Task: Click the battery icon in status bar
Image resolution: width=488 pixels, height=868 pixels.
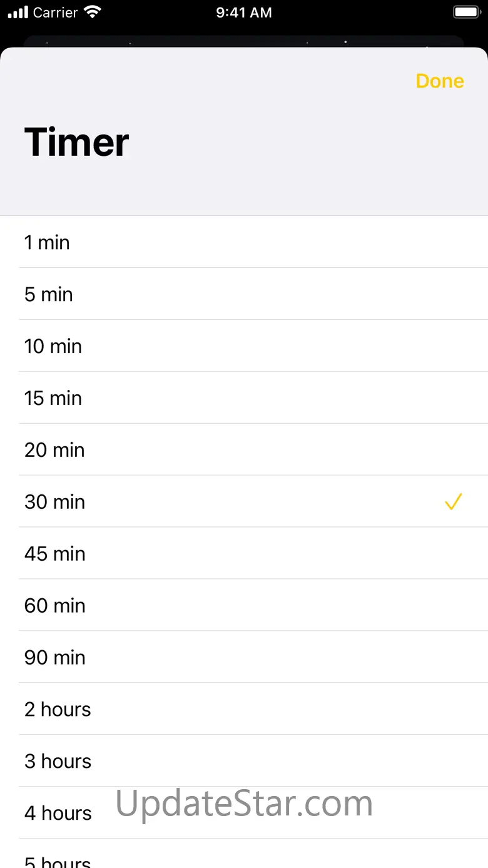Action: [x=466, y=13]
